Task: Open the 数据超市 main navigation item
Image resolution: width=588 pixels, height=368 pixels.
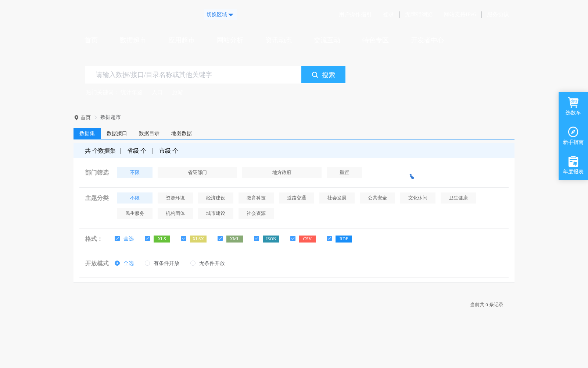Action: 133,40
